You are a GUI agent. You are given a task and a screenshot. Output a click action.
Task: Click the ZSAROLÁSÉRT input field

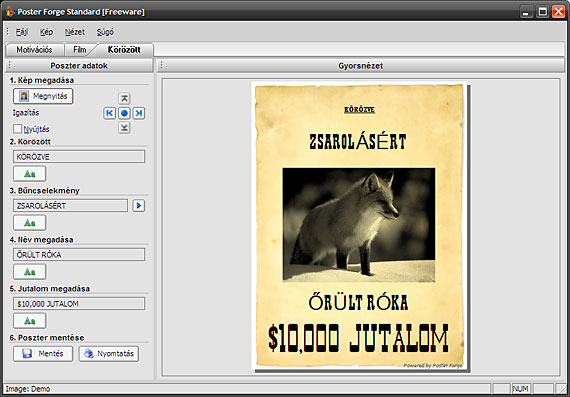click(x=71, y=206)
